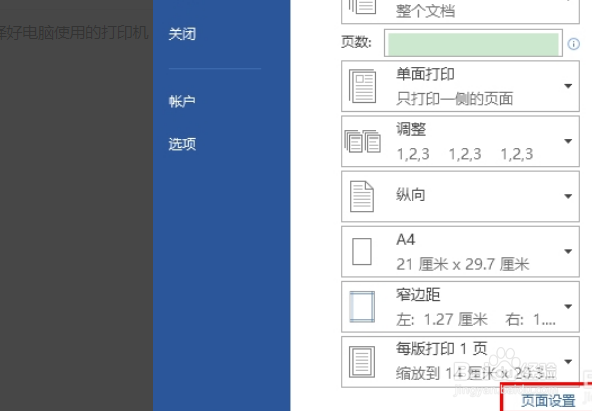This screenshot has width=592, height=411.
Task: Open the 选项 menu item
Action: (x=182, y=144)
